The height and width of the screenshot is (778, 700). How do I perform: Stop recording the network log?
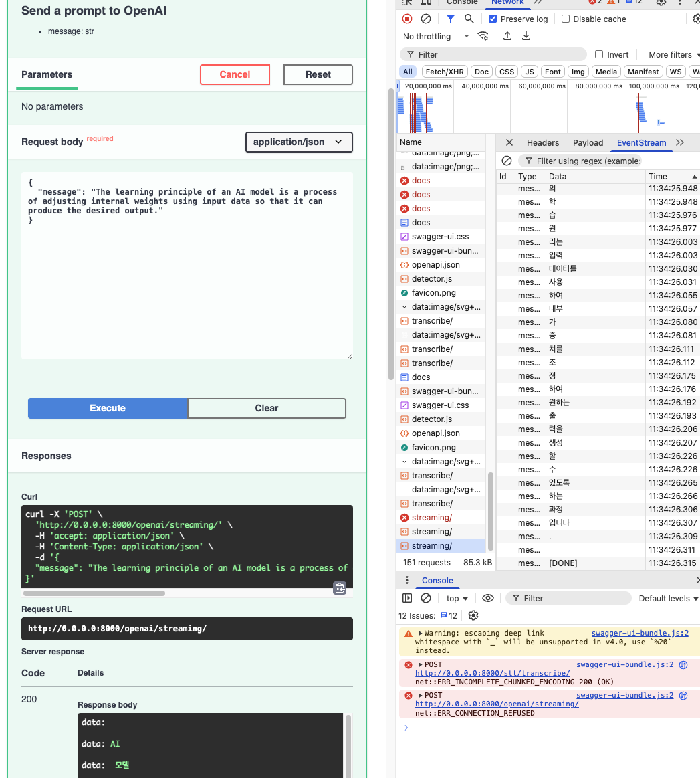click(x=407, y=19)
